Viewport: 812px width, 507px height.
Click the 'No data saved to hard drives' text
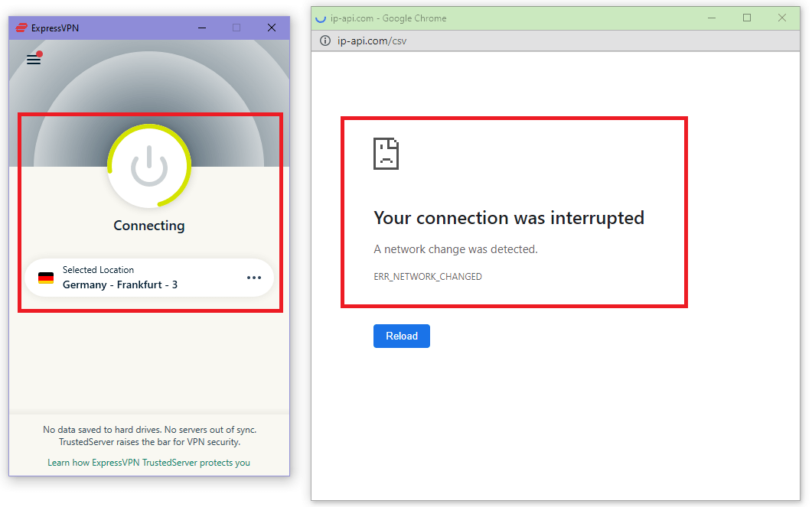pyautogui.click(x=102, y=430)
